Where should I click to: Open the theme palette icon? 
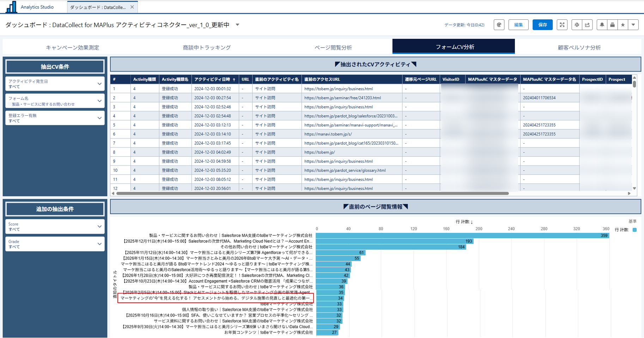499,25
